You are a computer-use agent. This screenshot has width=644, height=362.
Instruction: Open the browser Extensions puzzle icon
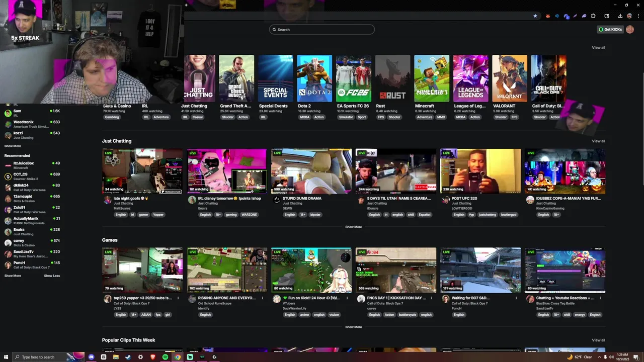click(x=593, y=16)
